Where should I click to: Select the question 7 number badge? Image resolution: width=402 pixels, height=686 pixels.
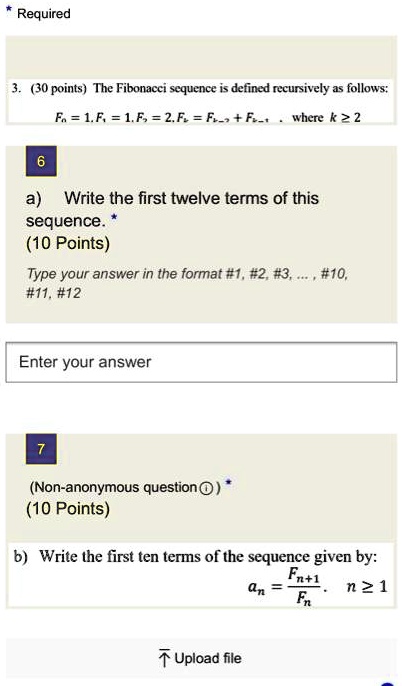pos(41,449)
